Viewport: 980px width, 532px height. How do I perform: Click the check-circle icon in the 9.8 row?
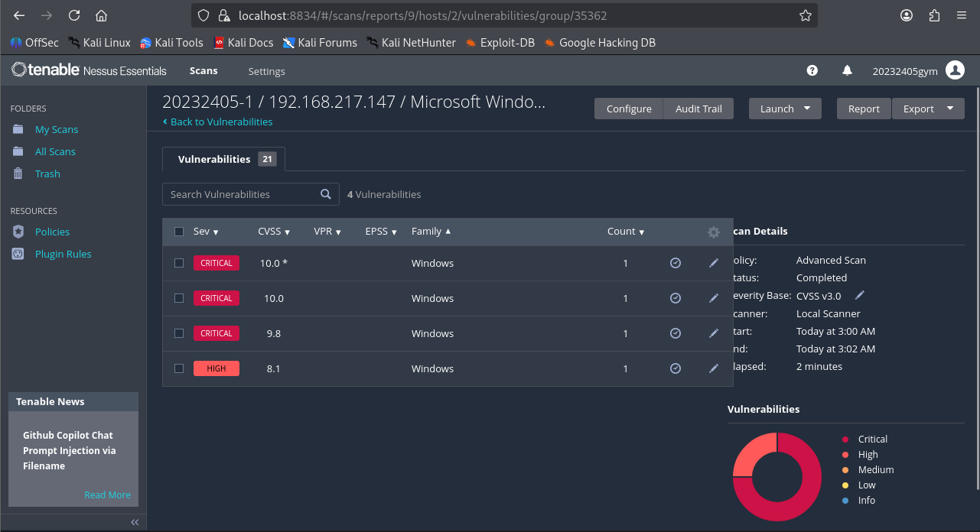tap(676, 333)
